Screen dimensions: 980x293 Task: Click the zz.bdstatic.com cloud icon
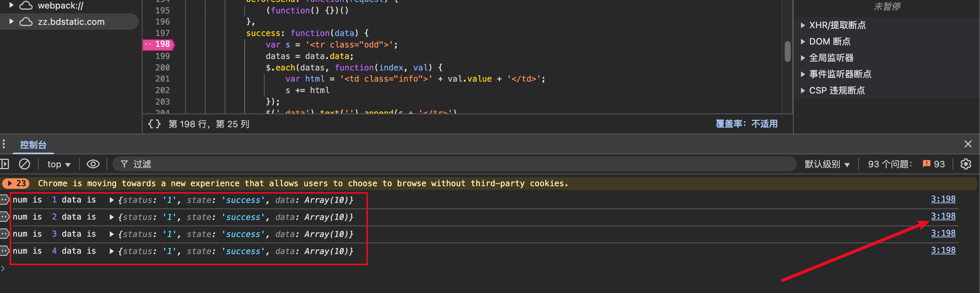pos(26,22)
